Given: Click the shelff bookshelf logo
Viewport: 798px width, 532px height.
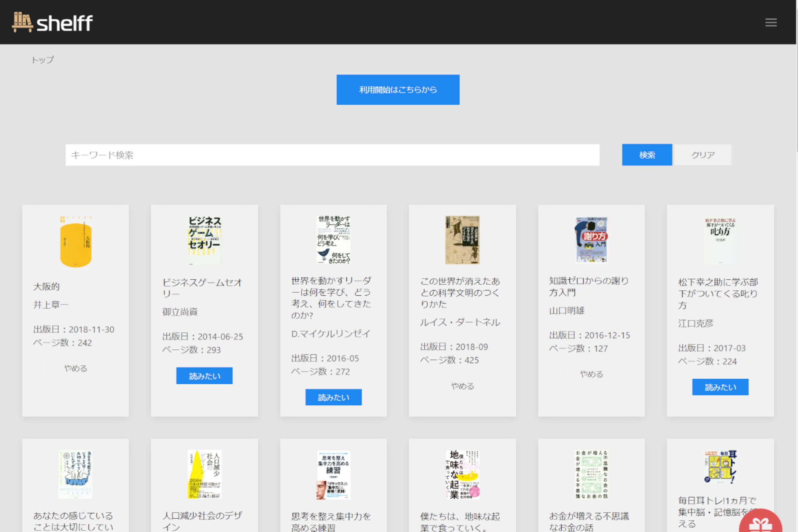Looking at the screenshot, I should click(52, 22).
